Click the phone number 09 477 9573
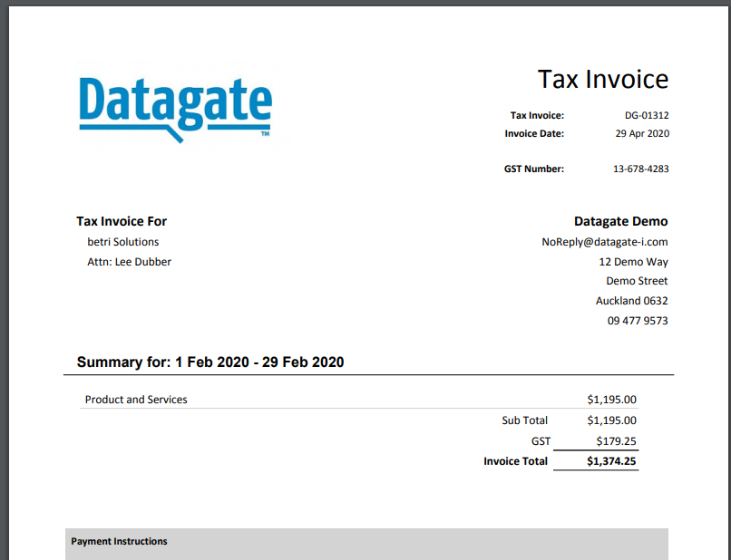The image size is (731, 560). pyautogui.click(x=637, y=321)
